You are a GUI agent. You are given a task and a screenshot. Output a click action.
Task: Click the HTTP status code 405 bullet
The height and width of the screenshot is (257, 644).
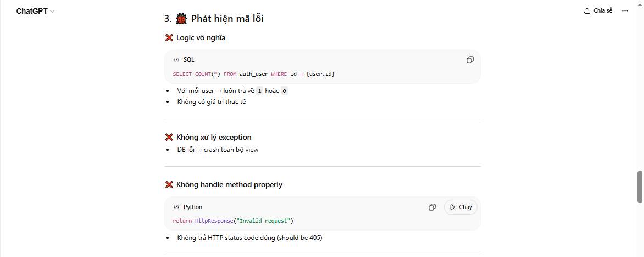click(249, 238)
